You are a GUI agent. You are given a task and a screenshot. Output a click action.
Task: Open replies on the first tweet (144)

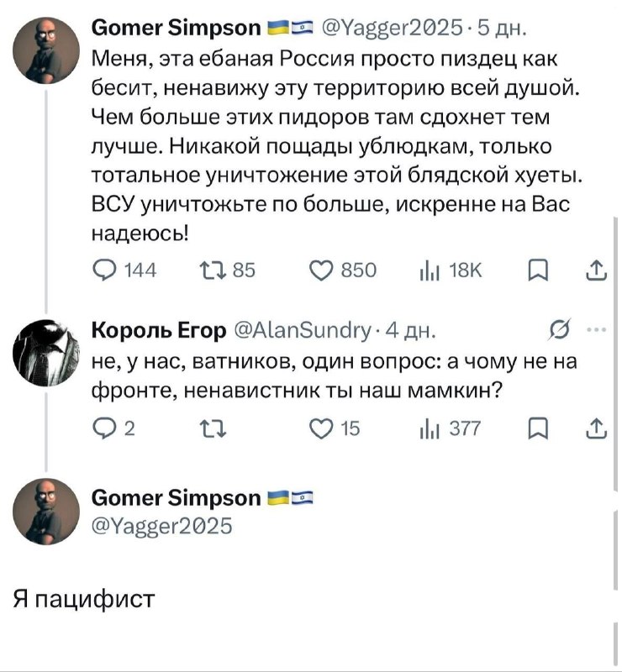pyautogui.click(x=124, y=270)
